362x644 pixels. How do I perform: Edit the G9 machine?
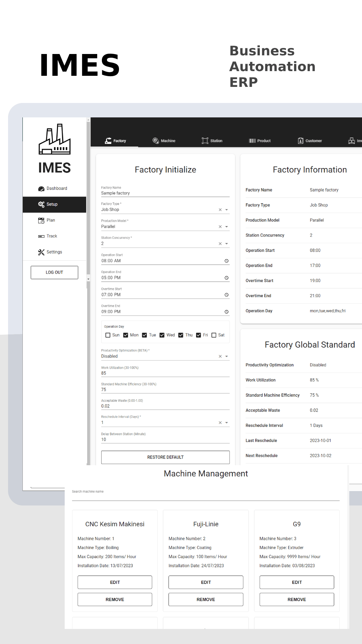point(297,583)
